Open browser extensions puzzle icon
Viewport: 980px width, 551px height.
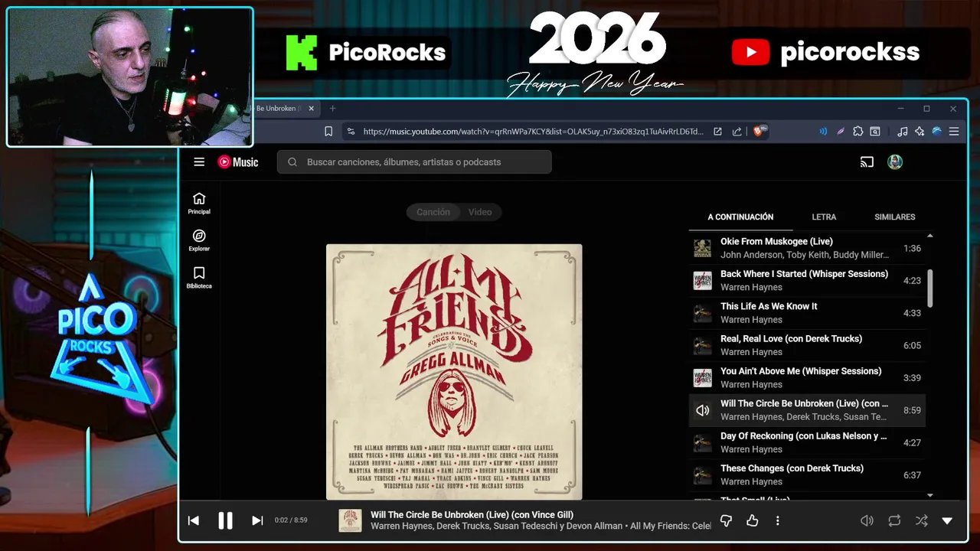(858, 132)
